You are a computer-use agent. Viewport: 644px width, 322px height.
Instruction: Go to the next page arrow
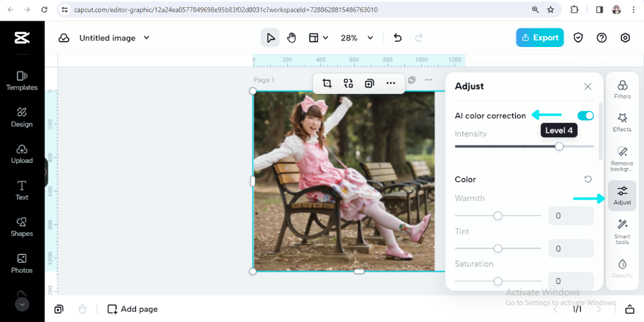599,309
